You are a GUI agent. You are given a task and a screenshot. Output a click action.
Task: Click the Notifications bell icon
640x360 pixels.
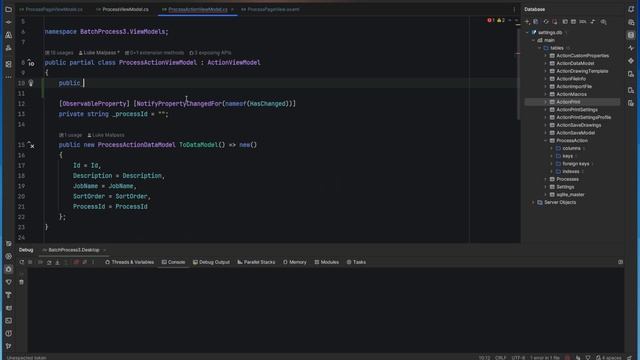point(631,9)
